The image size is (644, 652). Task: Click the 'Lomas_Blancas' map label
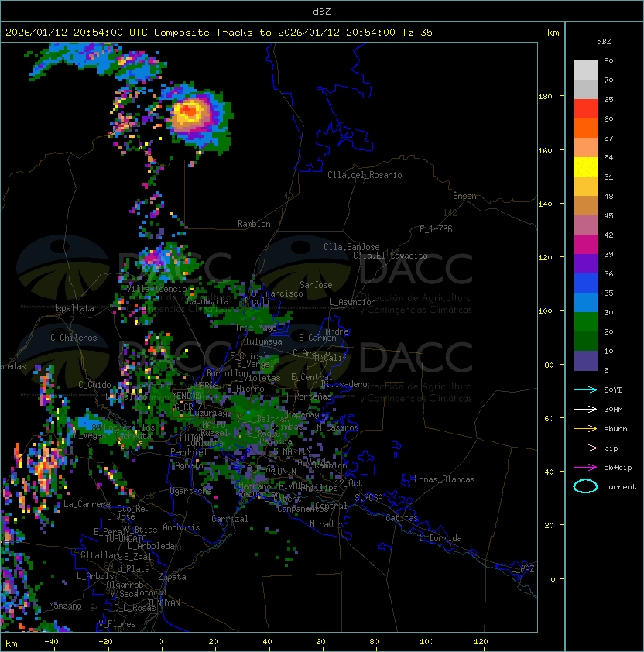pos(444,479)
